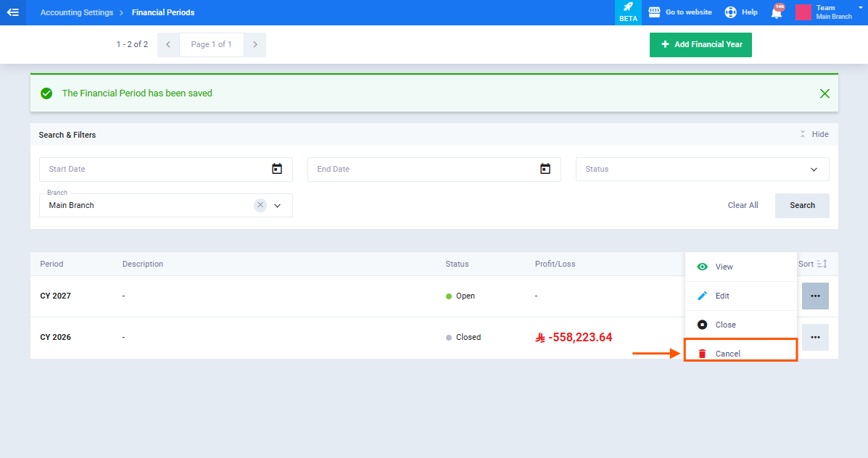Screen dimensions: 868x458
Task: Click the Help link text
Action: point(750,12)
